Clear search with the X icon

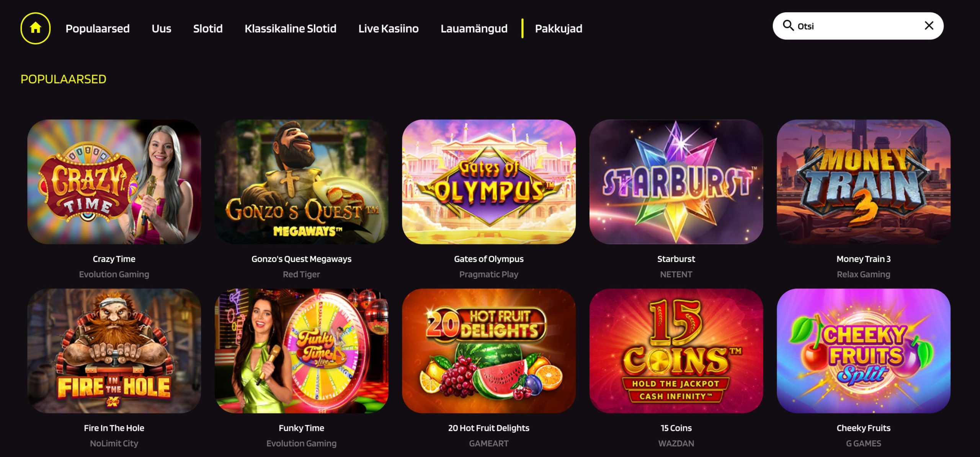pyautogui.click(x=929, y=26)
